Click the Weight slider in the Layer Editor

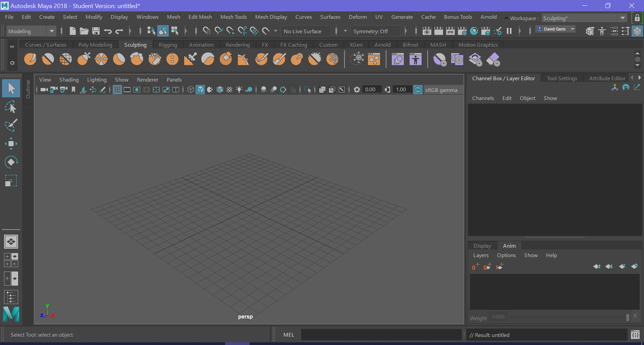[567, 317]
